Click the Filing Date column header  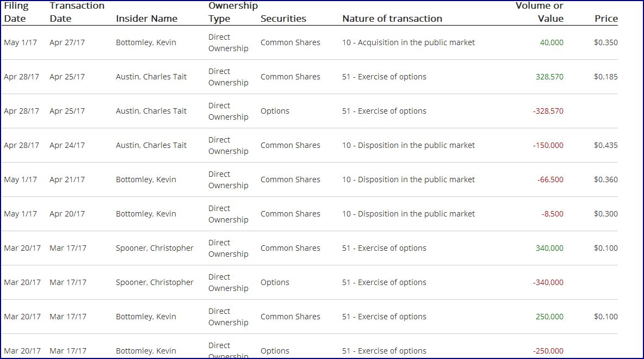(x=16, y=12)
